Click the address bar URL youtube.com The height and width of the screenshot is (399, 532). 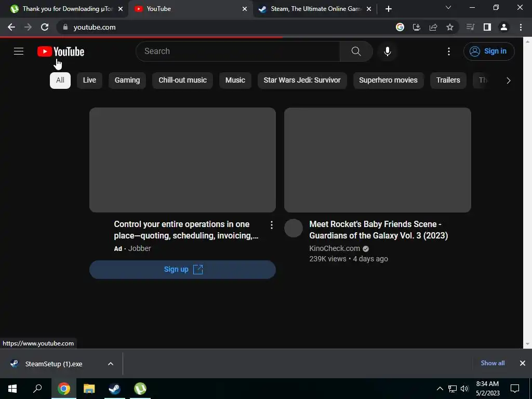click(95, 27)
